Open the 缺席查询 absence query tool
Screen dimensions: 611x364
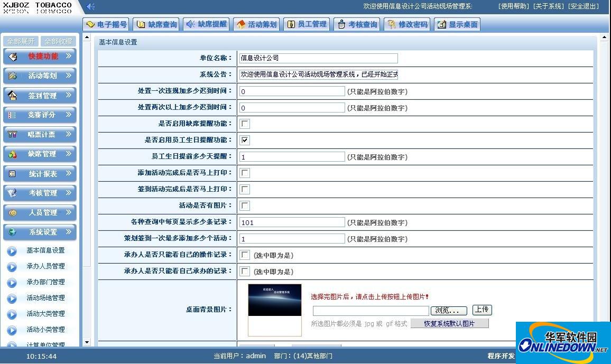156,24
